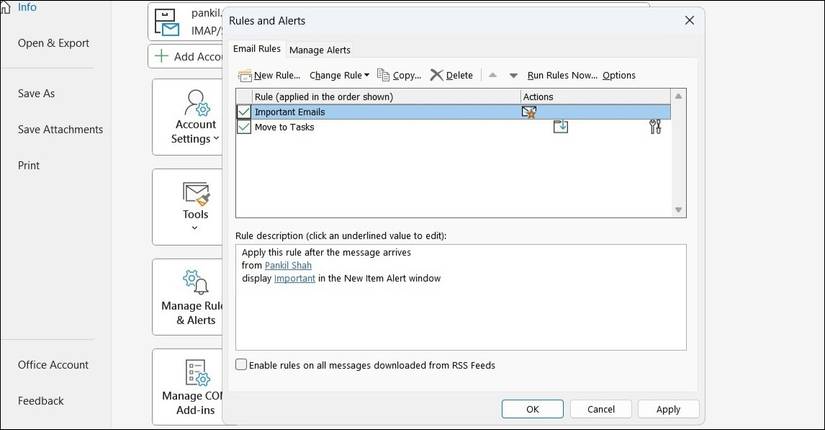Screen dimensions: 825x430
Task: Click the New Rule icon
Action: coord(245,75)
